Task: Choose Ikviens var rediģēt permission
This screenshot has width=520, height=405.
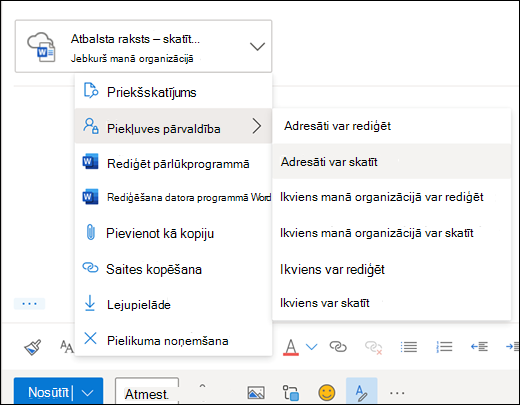Action: pyautogui.click(x=391, y=269)
